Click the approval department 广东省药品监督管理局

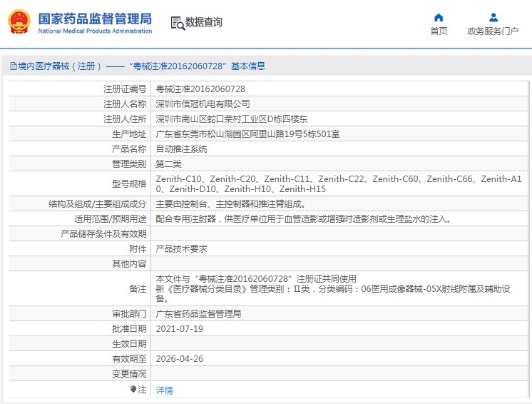[x=198, y=314]
